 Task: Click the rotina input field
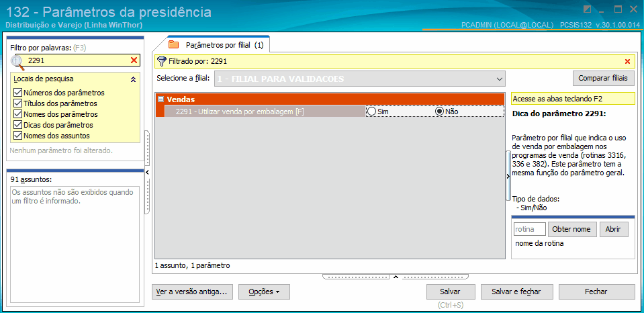[x=529, y=229]
